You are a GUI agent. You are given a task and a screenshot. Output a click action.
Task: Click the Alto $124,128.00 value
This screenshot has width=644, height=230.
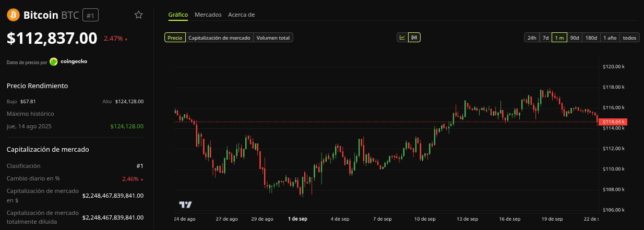click(129, 101)
